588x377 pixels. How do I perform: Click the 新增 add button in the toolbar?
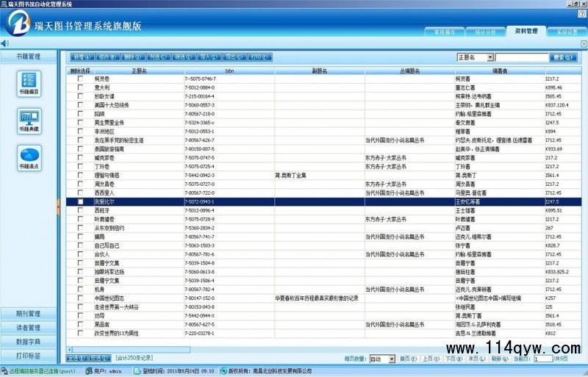pos(81,57)
